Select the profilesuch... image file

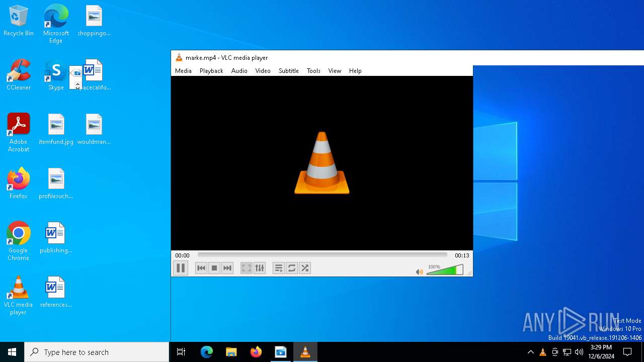(56, 184)
